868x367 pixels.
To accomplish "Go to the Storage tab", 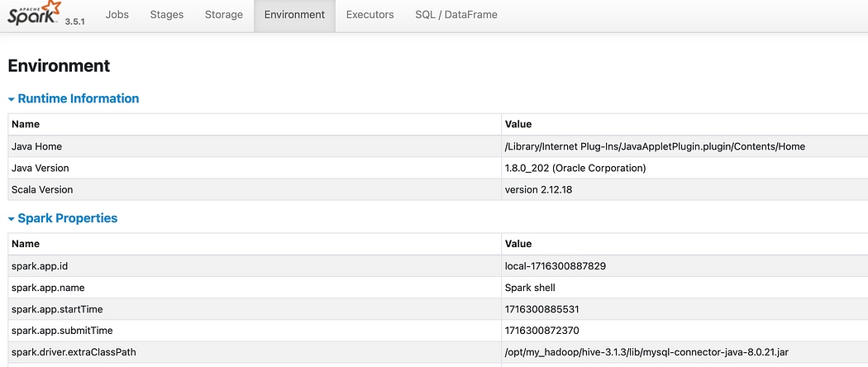I will [224, 15].
